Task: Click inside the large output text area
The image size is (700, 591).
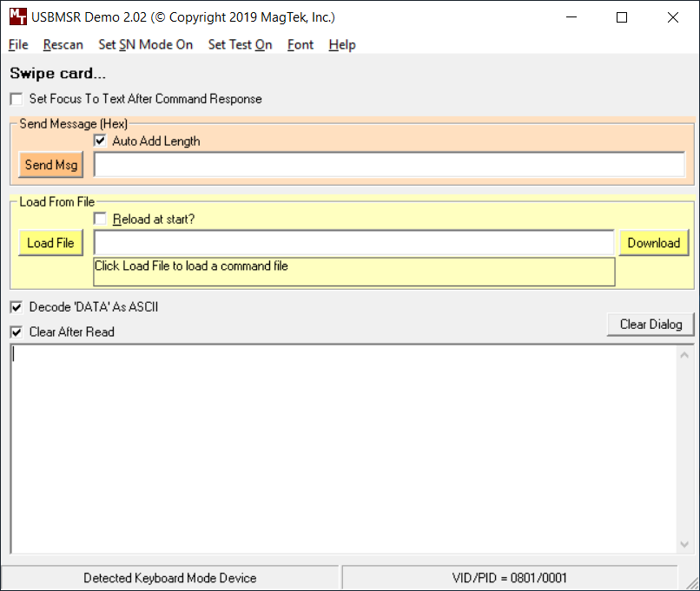Action: [343, 449]
